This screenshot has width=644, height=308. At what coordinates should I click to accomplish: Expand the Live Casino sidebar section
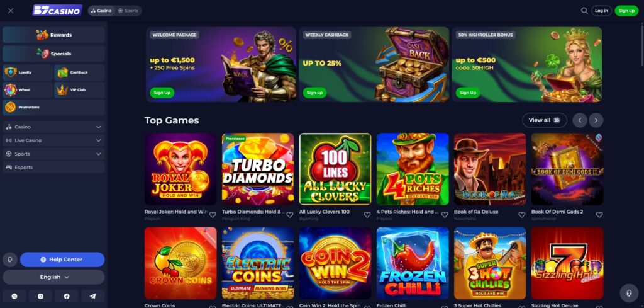tap(53, 140)
